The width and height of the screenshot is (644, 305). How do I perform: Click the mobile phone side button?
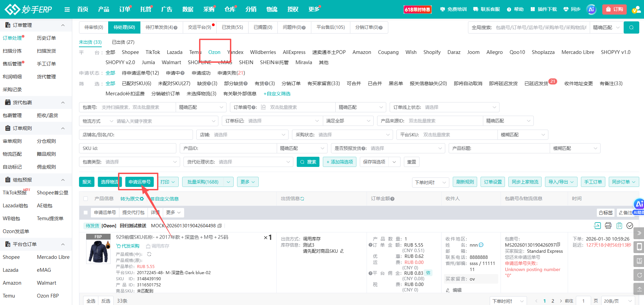(639, 247)
